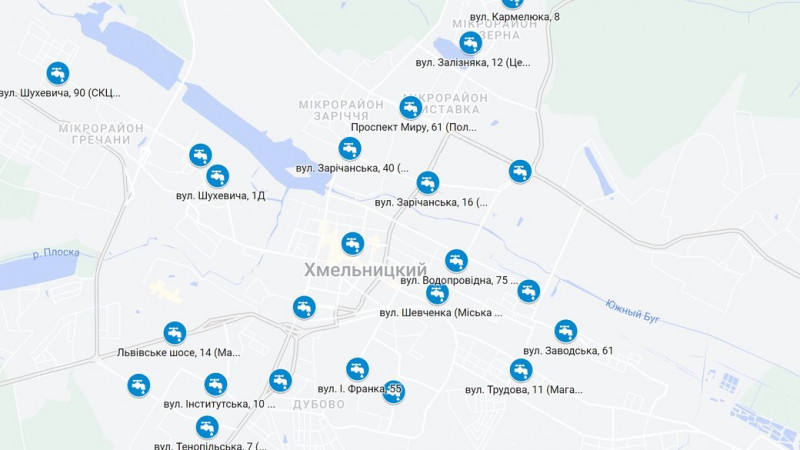Click the tap marker above вул. І. Франка, 55

click(x=358, y=369)
